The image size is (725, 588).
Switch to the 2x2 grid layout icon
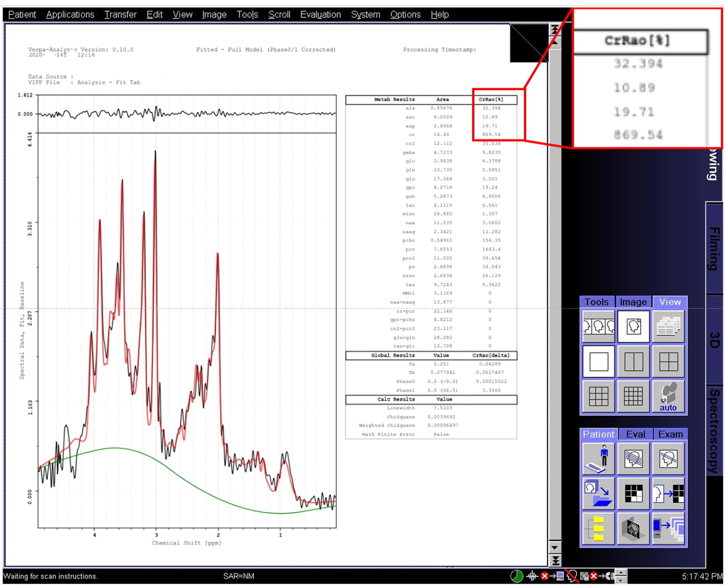[668, 361]
